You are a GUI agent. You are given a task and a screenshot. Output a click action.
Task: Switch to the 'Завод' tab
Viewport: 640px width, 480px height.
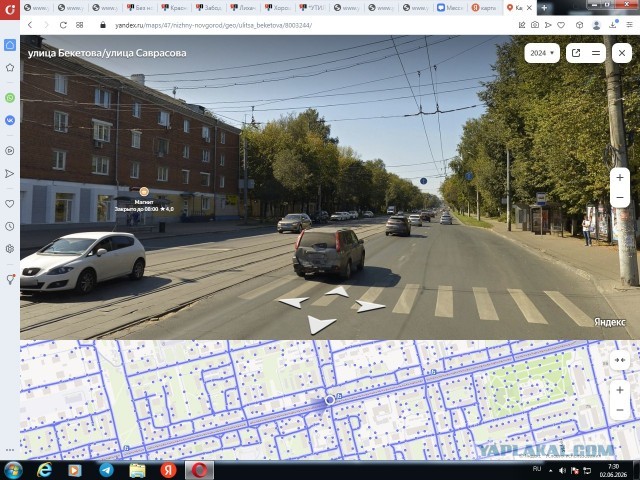pyautogui.click(x=209, y=8)
